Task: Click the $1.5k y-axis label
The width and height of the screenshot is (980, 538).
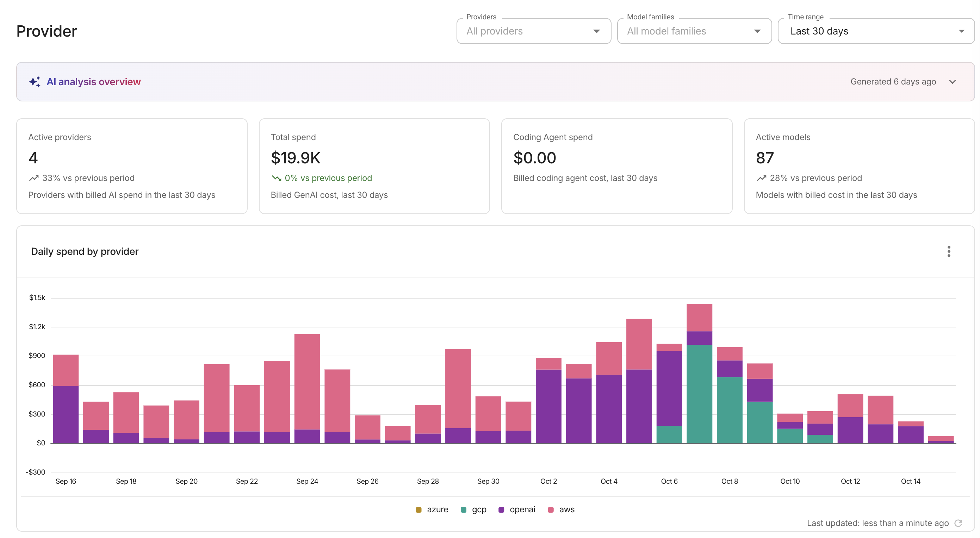Action: click(x=37, y=298)
